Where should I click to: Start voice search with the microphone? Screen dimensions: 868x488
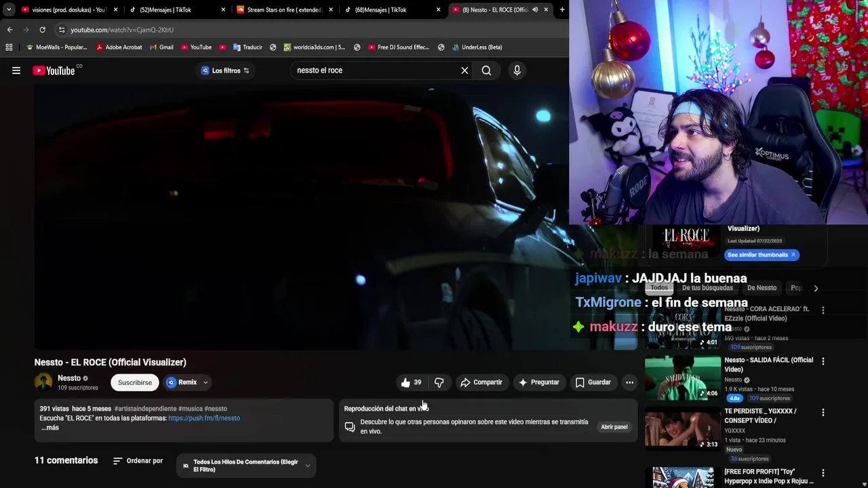click(x=517, y=70)
